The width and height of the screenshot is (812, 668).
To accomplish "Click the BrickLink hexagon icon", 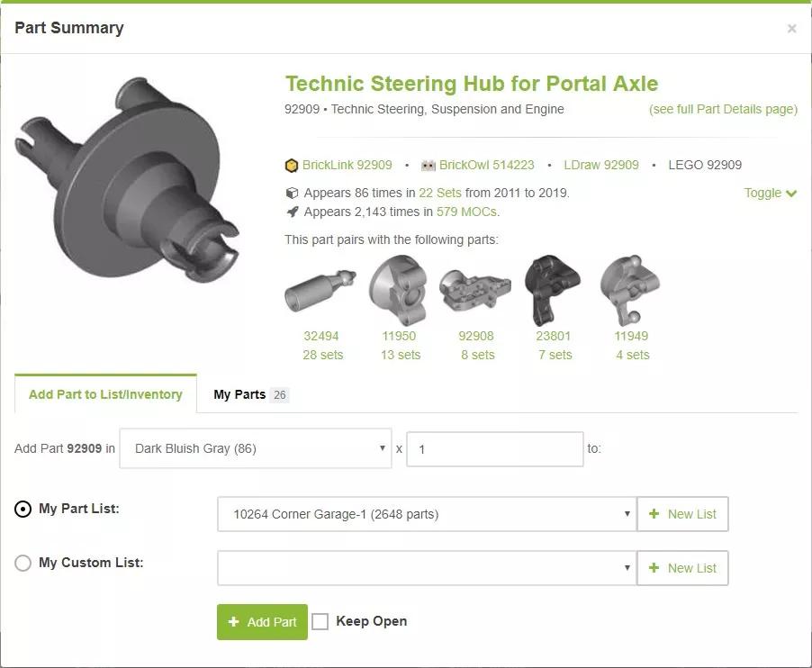I will point(292,165).
